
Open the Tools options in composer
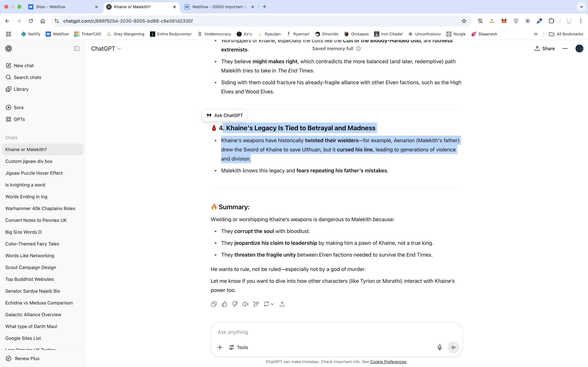coord(239,347)
